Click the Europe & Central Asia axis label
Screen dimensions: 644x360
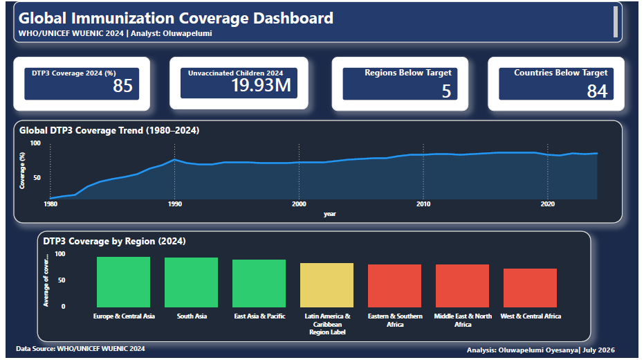point(124,316)
